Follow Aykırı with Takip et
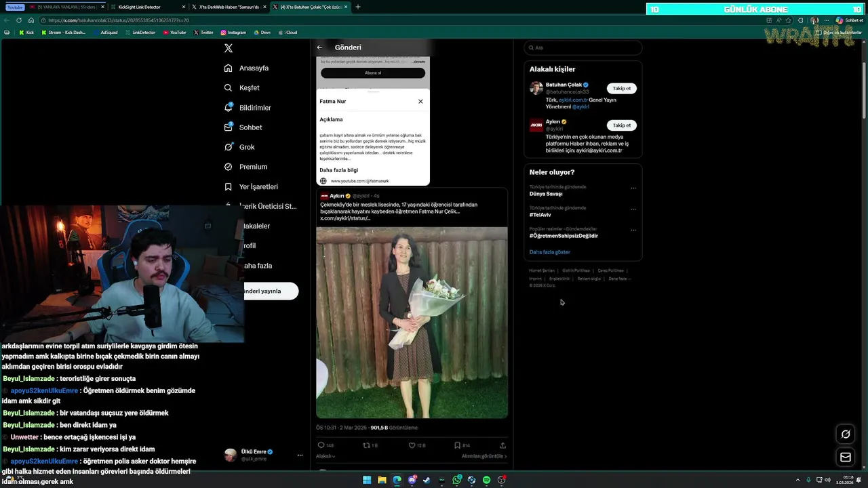 [x=622, y=125]
